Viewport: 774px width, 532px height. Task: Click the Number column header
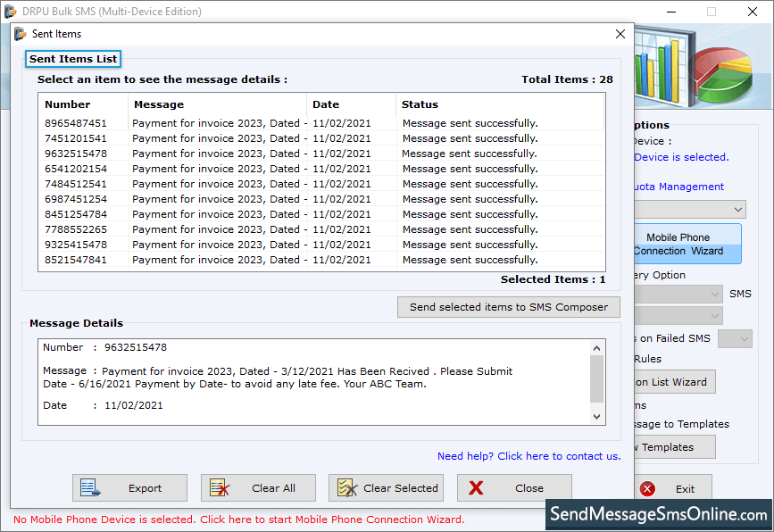click(83, 104)
